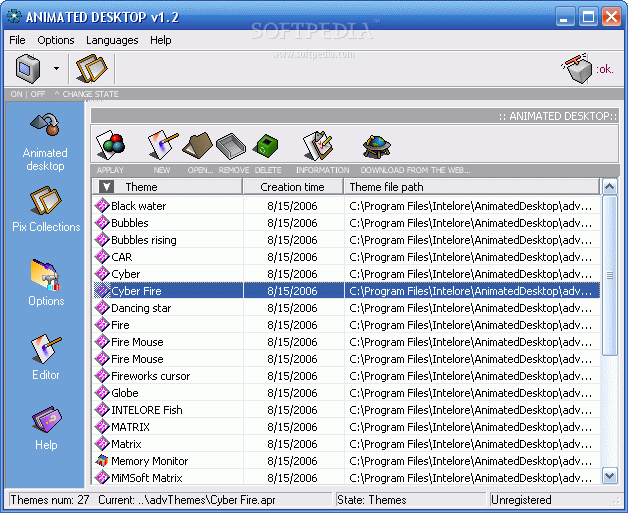
Task: Click the Apply theme icon
Action: (x=110, y=145)
